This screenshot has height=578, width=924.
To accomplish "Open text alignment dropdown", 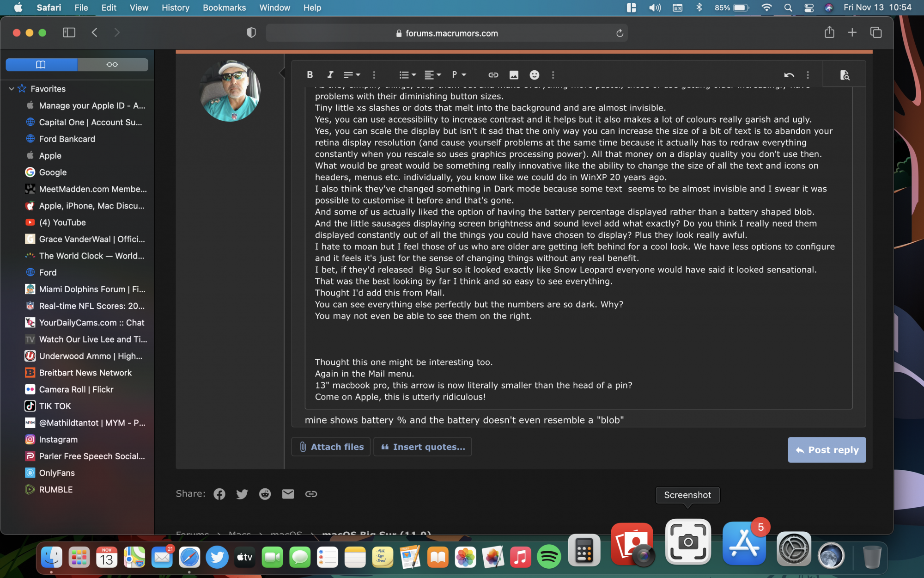I will tap(432, 75).
